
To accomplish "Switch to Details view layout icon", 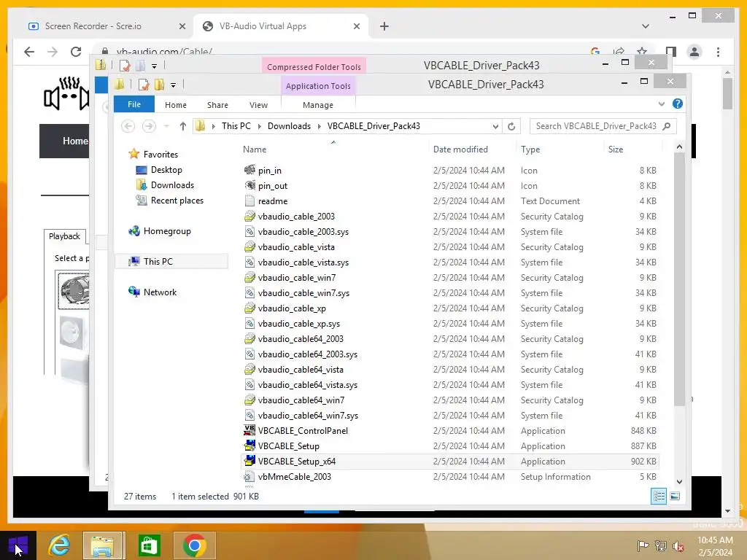I will point(659,496).
